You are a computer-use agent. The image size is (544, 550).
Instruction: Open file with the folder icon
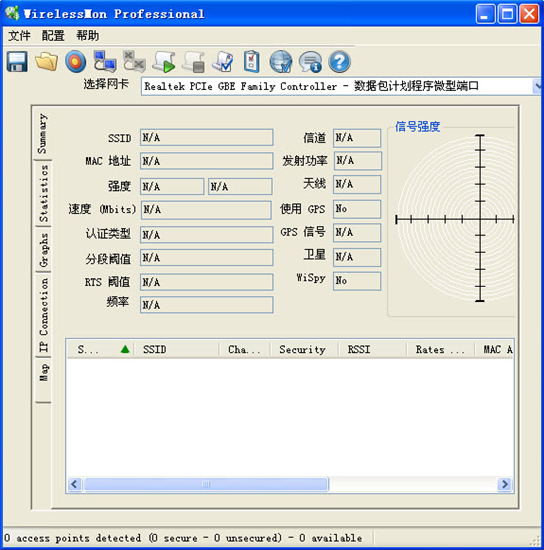tap(46, 62)
